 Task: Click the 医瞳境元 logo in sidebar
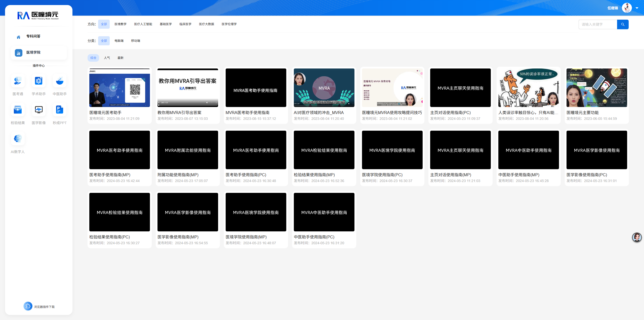click(x=38, y=16)
